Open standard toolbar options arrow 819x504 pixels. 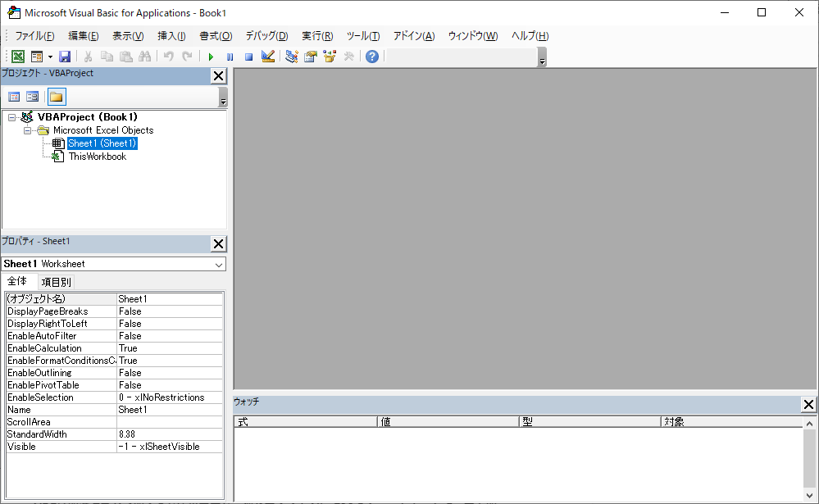coord(542,57)
